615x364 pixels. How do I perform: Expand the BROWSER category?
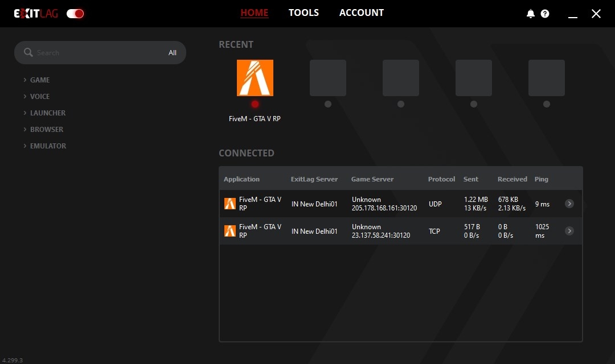tap(46, 130)
